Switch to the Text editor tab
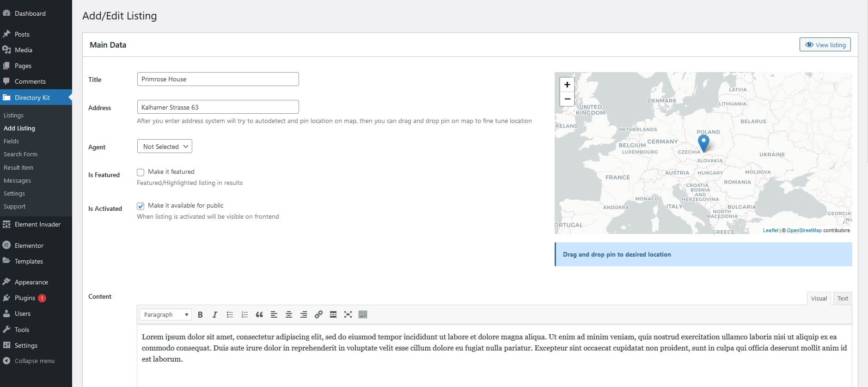The image size is (868, 387). (x=842, y=299)
